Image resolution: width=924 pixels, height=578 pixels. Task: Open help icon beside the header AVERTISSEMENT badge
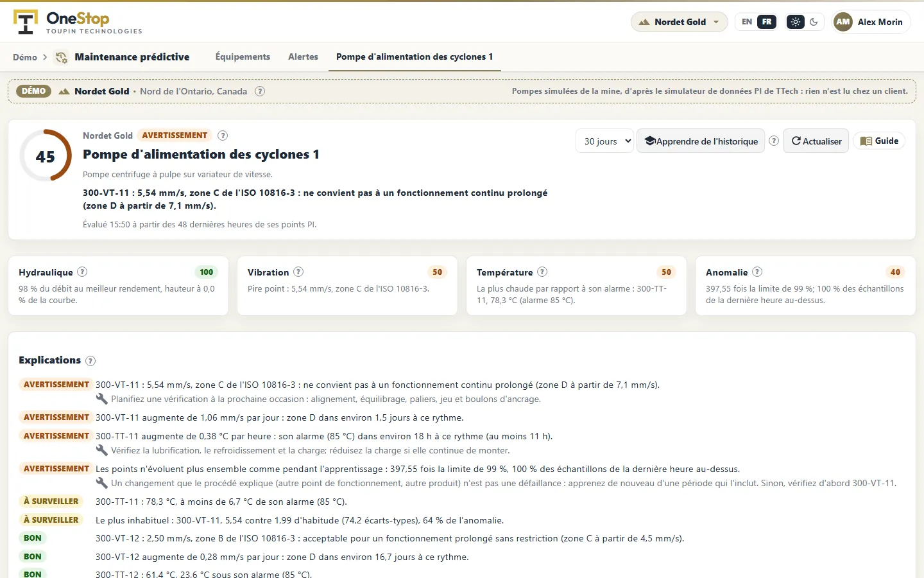[223, 136]
